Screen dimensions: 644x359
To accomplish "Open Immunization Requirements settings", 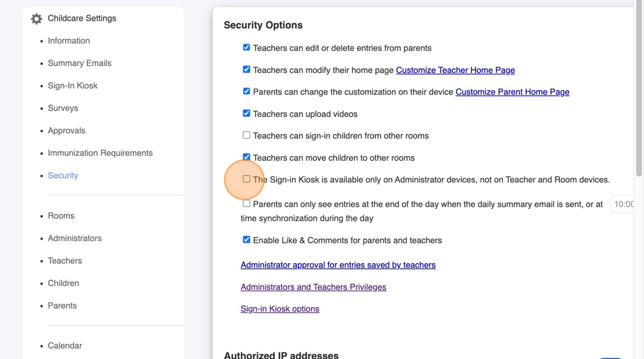I will (x=100, y=153).
